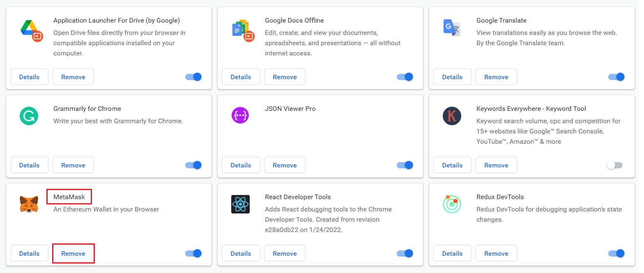The image size is (644, 273).
Task: Click the MetaMask fox icon
Action: point(29,204)
